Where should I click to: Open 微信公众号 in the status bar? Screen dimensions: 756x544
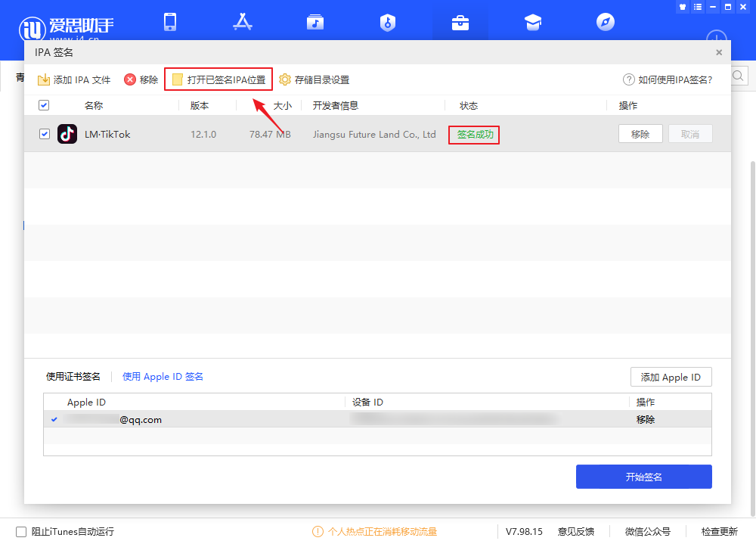[x=648, y=531]
